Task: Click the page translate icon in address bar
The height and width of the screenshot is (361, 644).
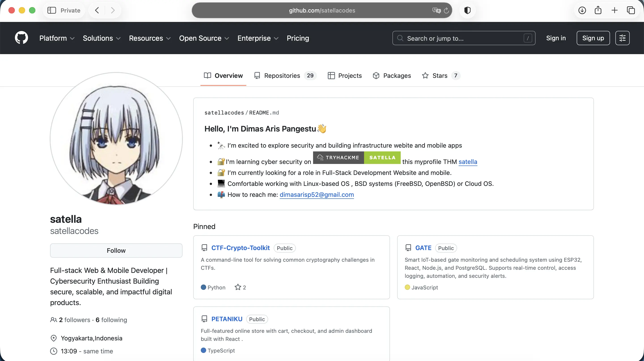Action: coord(436,11)
